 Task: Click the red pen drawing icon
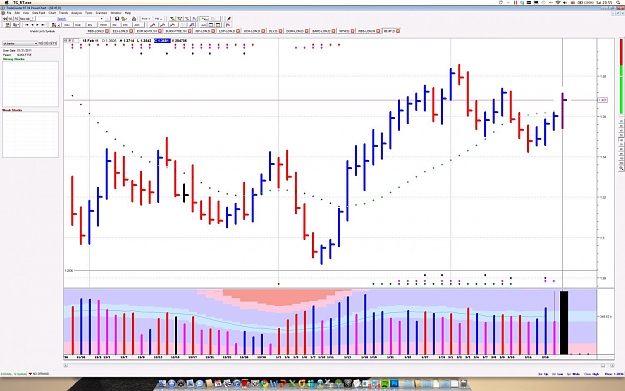229,19
